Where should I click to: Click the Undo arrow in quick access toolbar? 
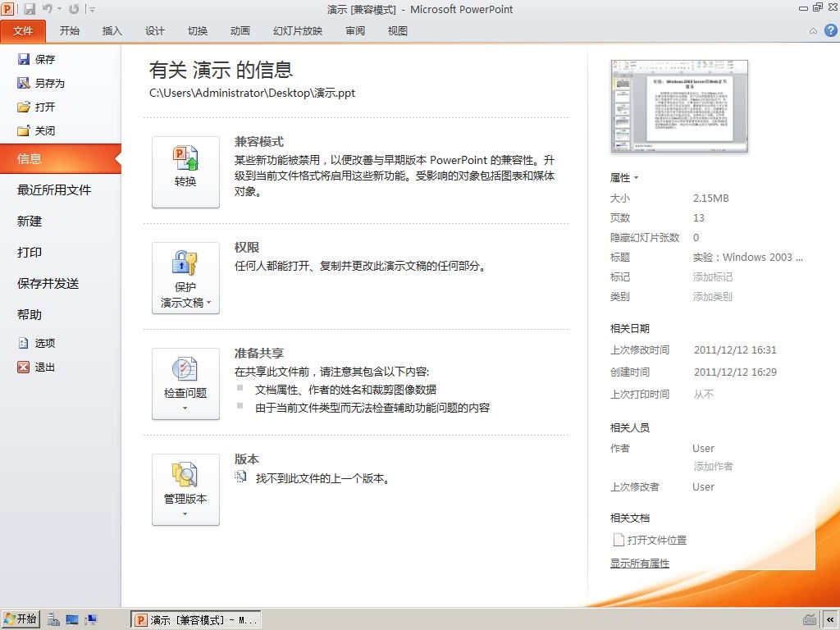[x=48, y=8]
